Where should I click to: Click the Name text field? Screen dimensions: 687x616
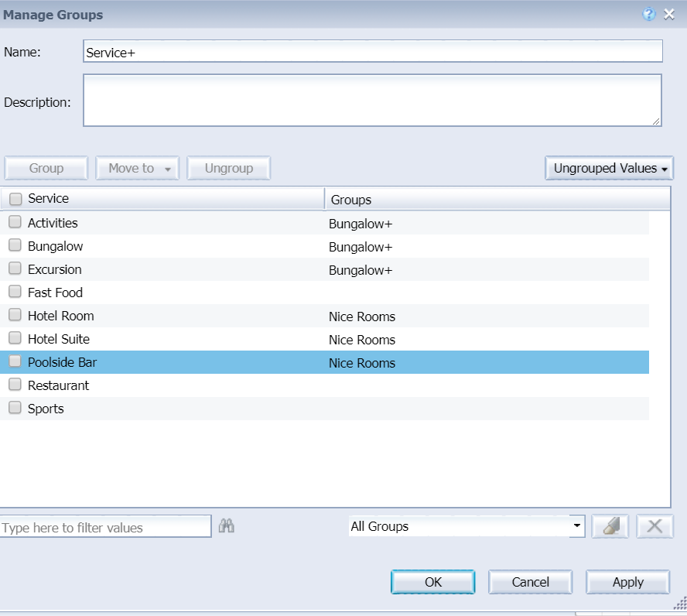(372, 51)
